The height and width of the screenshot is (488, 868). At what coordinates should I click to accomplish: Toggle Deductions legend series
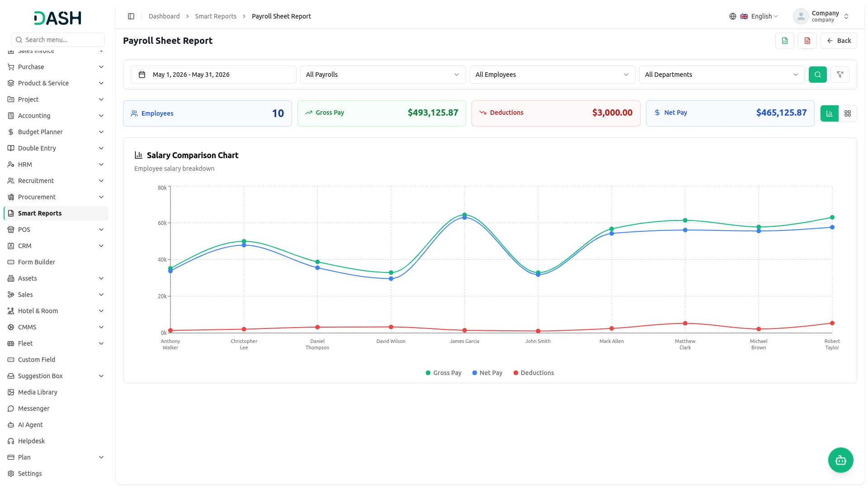[533, 373]
